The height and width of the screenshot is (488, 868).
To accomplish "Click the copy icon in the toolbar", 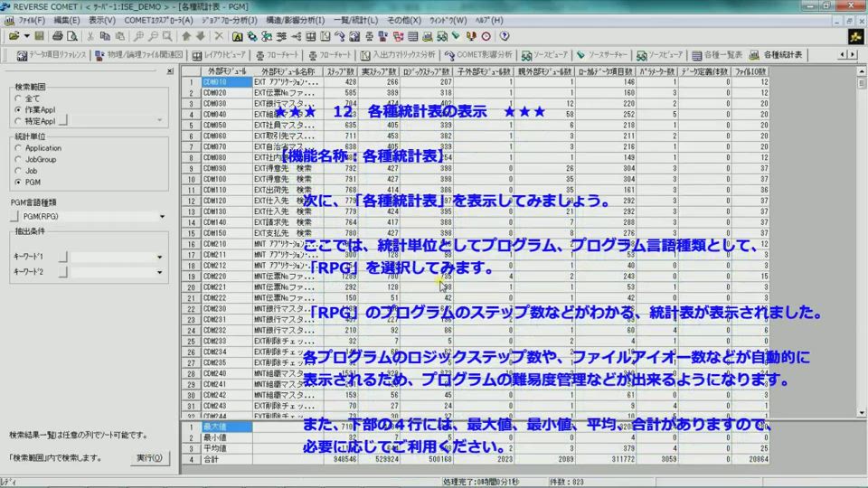I will point(106,36).
